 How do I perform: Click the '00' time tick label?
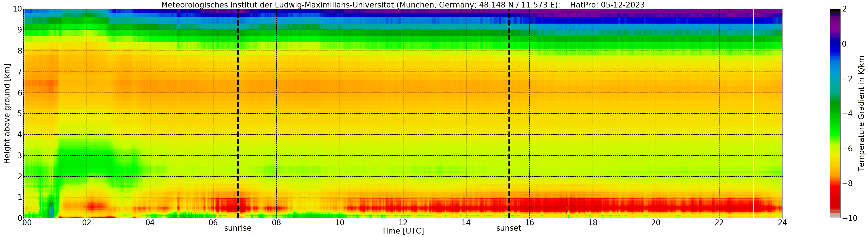point(27,223)
